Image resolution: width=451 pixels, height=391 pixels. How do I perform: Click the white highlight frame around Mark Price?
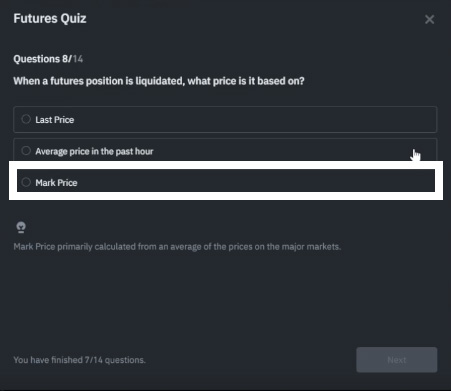(226, 165)
